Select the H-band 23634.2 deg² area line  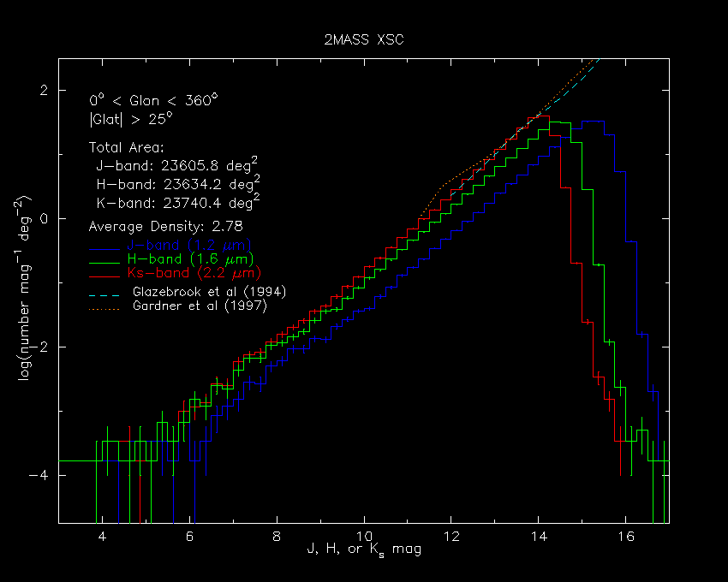177,184
